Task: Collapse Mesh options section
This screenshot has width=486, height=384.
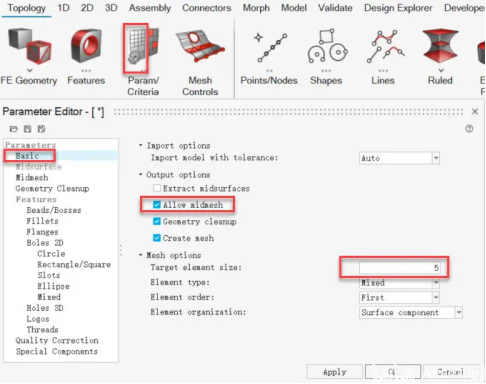Action: [x=141, y=255]
